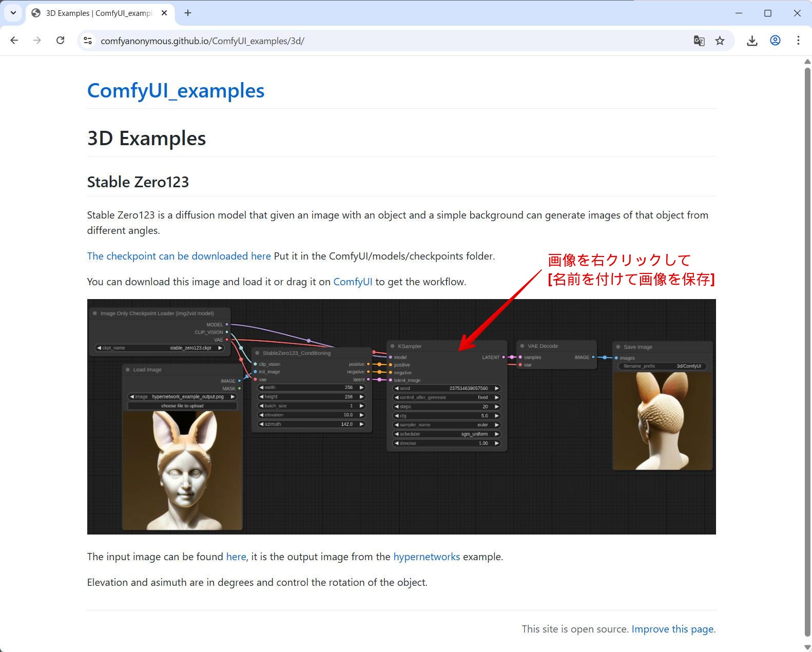
Task: Click the '3D Examples' heading
Action: 146,139
